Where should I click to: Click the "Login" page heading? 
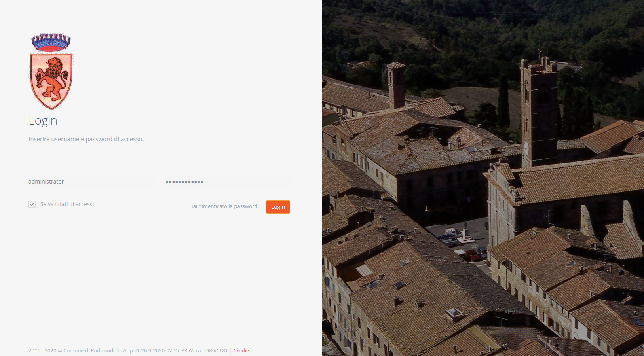point(43,121)
